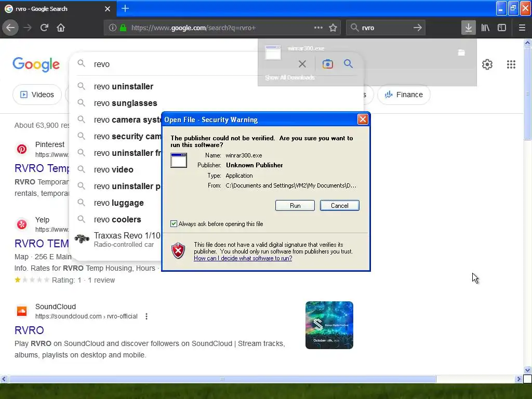Open a new browser tab
This screenshot has height=399, width=532.
click(125, 8)
